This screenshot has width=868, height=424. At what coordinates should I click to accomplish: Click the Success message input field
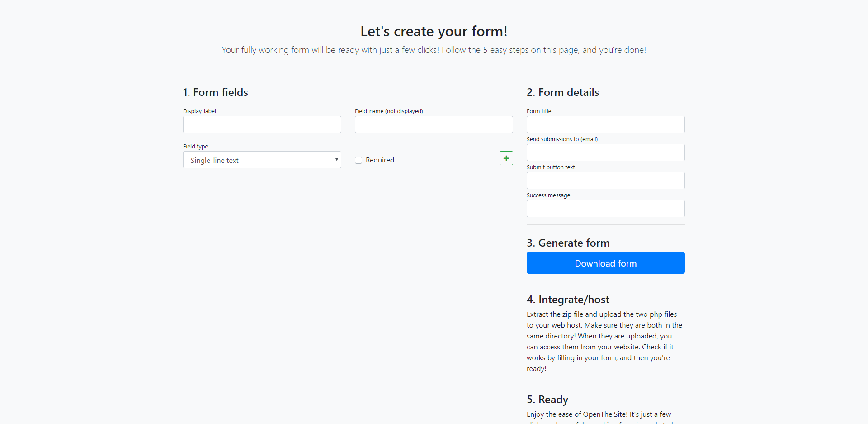point(605,209)
